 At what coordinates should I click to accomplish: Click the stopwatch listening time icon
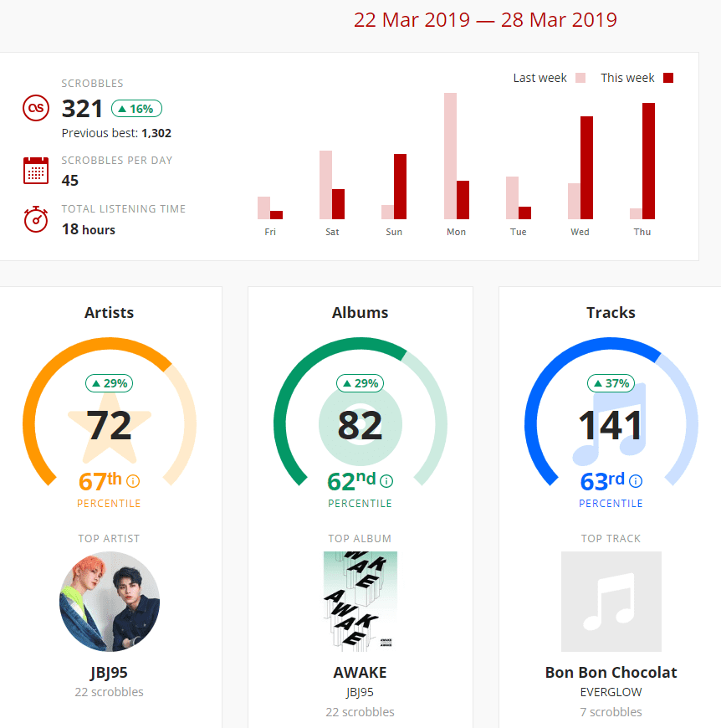pyautogui.click(x=36, y=219)
